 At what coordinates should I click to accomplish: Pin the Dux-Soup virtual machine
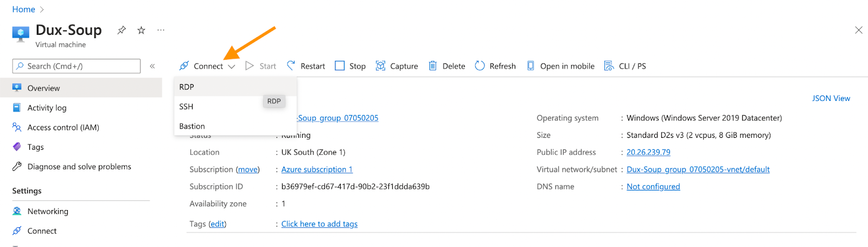122,30
